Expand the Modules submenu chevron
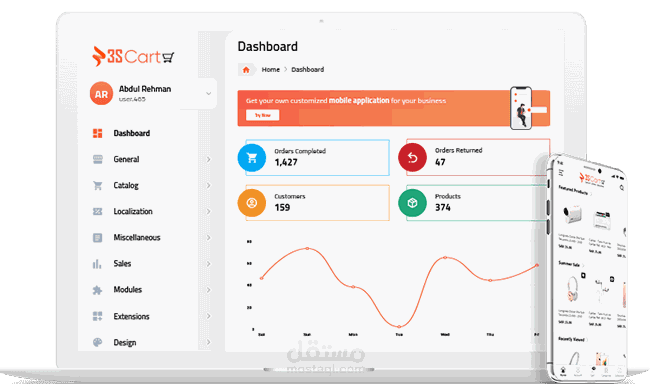 (x=209, y=290)
